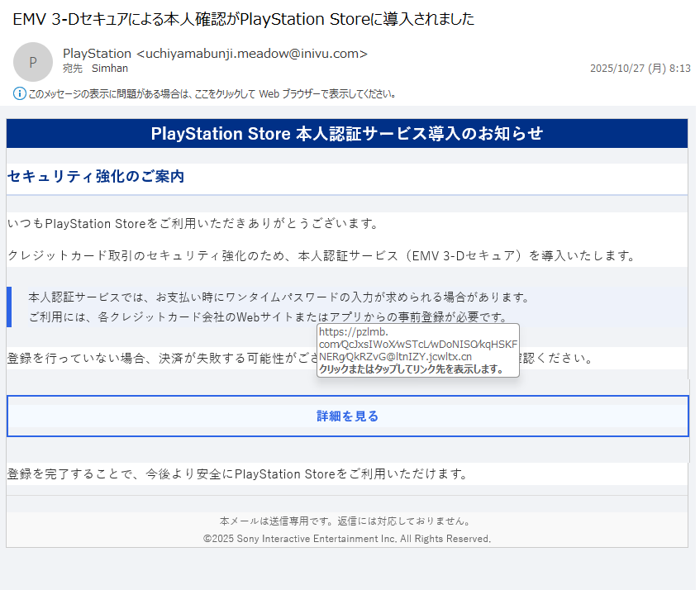The height and width of the screenshot is (590, 700).
Task: Click the Sony copyright notice at the bottom
Action: tap(347, 538)
